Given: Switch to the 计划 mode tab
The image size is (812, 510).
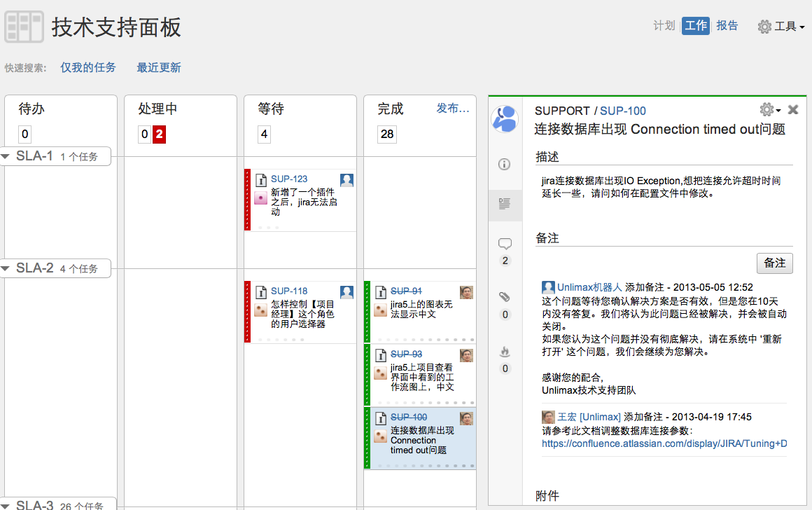Looking at the screenshot, I should tap(664, 26).
